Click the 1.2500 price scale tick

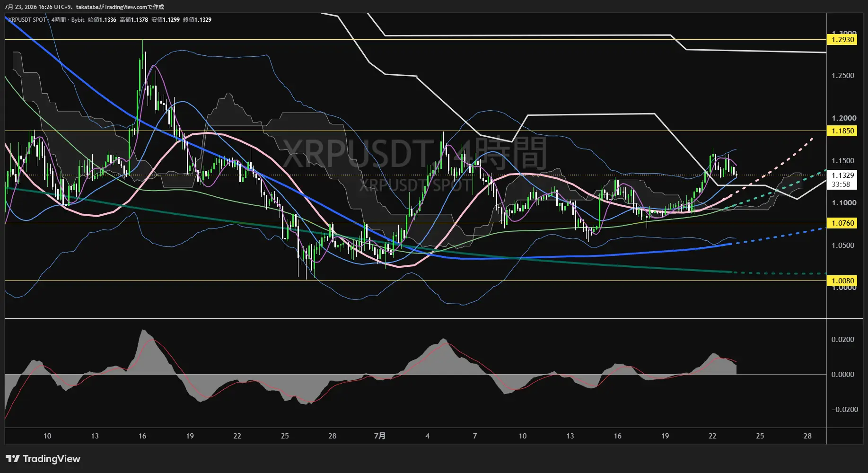[843, 76]
